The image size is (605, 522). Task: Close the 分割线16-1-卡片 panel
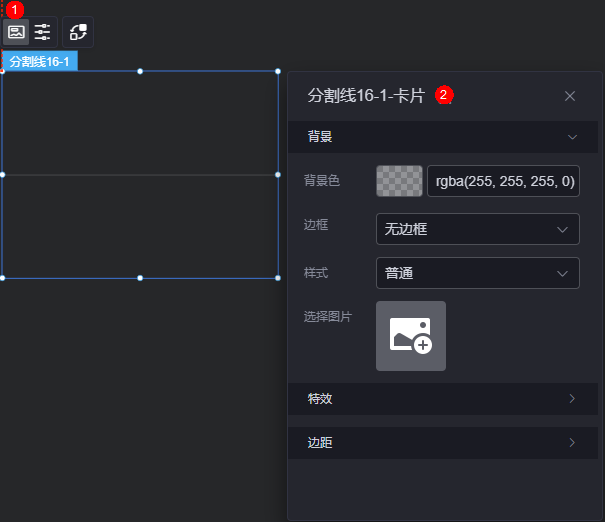[570, 96]
